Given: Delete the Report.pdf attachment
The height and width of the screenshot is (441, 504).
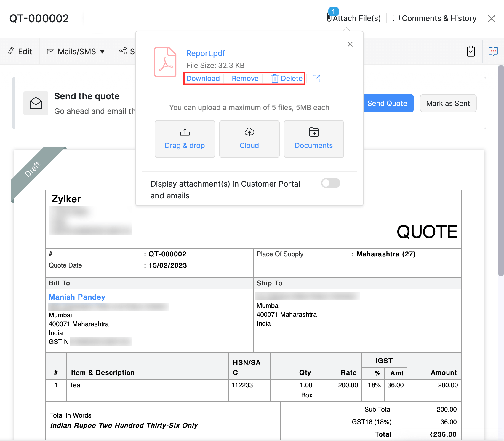Looking at the screenshot, I should click(x=287, y=79).
